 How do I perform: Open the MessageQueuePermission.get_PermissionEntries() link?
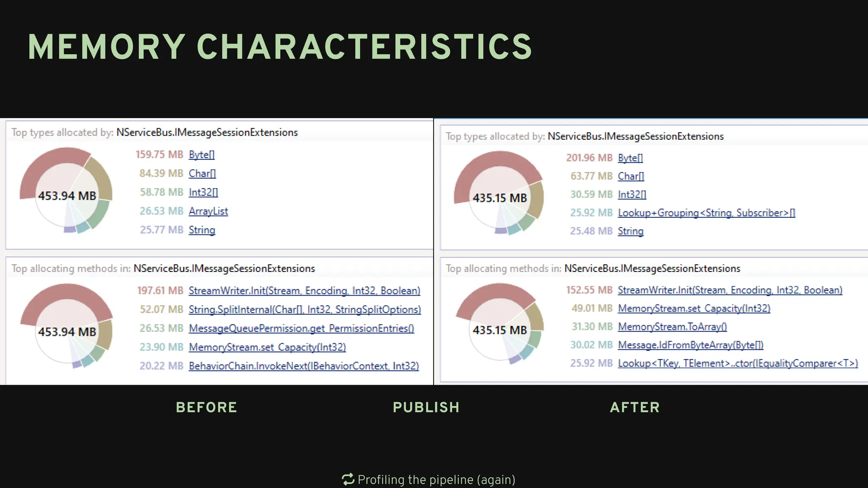(x=301, y=328)
